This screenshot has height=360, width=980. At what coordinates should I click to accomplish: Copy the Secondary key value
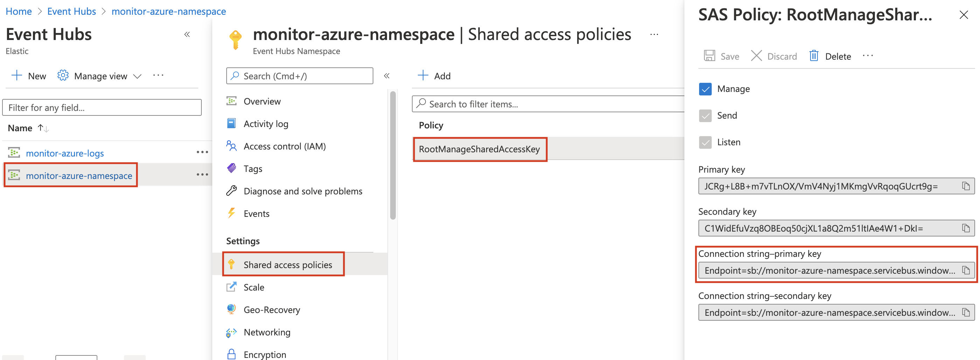click(x=966, y=228)
